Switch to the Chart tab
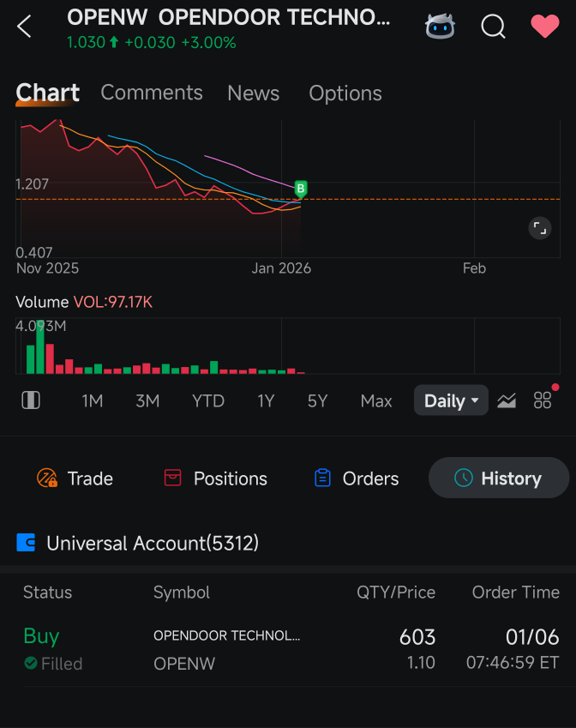Viewport: 576px width, 728px height. pos(48,93)
